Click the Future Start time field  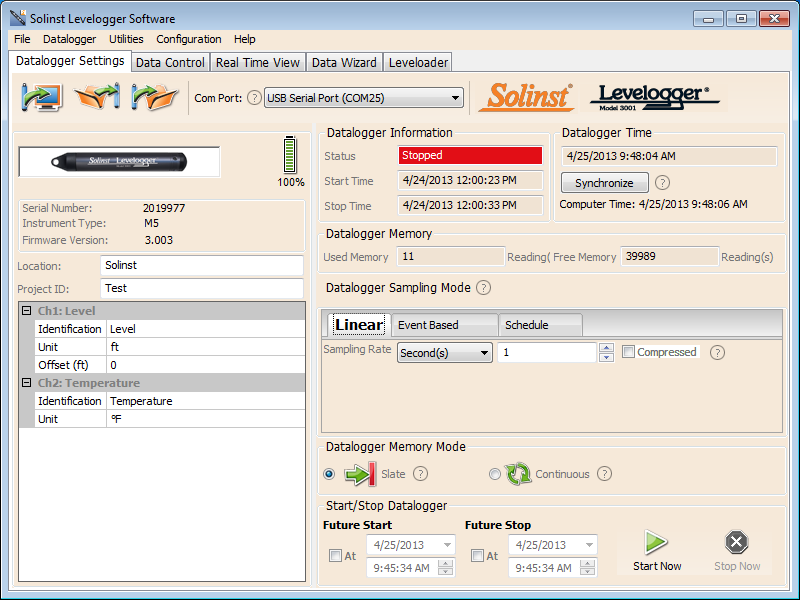[402, 568]
